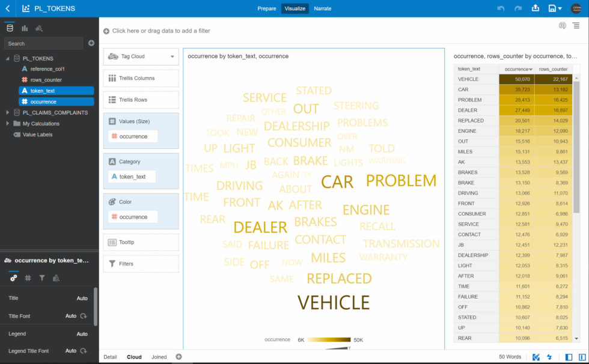This screenshot has height=364, width=589.
Task: Select the Data Elements database icon
Action: pos(10,28)
